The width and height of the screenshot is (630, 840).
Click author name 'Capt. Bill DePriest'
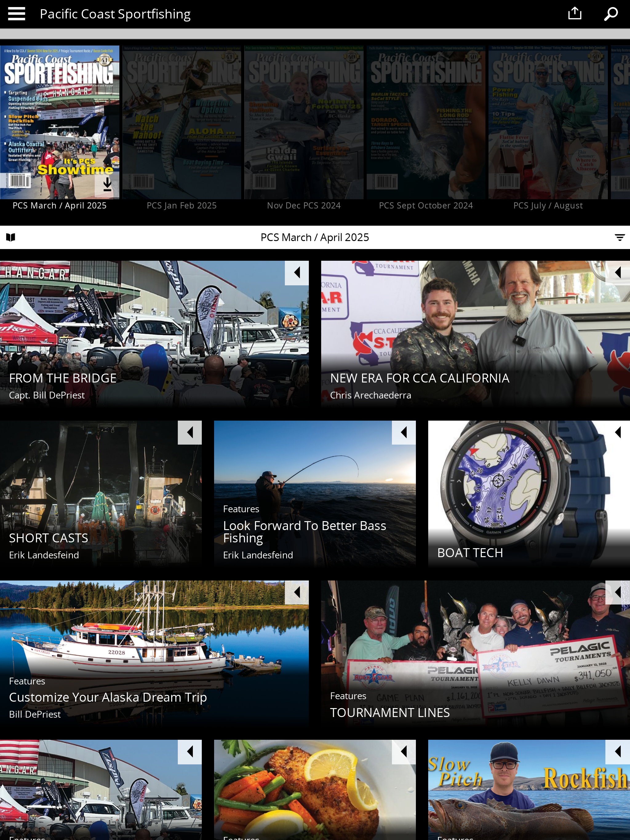(x=47, y=395)
